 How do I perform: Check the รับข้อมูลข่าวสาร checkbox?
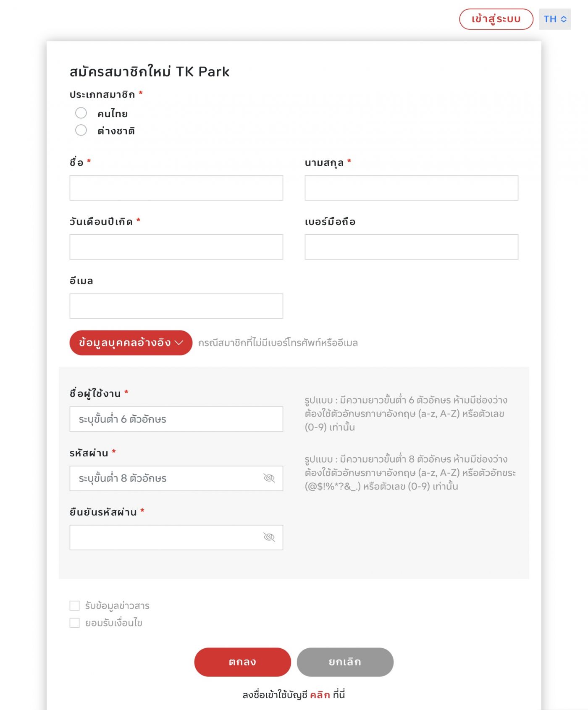(75, 605)
